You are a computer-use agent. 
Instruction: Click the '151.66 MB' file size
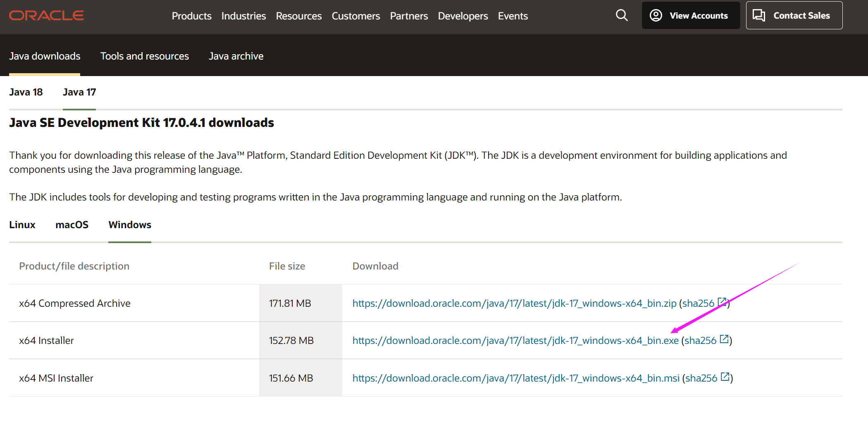pyautogui.click(x=291, y=378)
